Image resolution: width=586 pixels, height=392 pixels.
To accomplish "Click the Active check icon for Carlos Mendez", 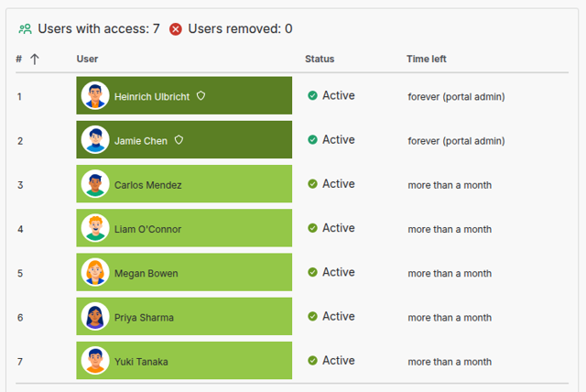I will coord(312,184).
